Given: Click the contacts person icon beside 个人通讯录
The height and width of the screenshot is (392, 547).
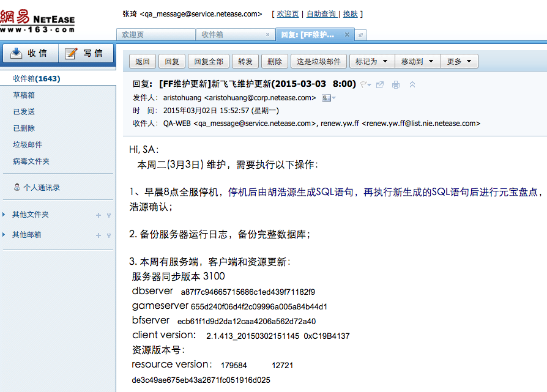Looking at the screenshot, I should [17, 187].
